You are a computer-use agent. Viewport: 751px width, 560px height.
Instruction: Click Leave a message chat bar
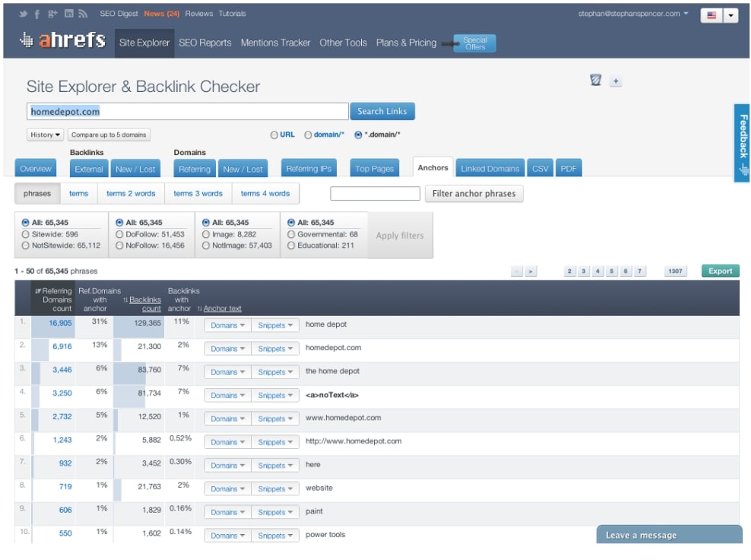click(x=669, y=535)
